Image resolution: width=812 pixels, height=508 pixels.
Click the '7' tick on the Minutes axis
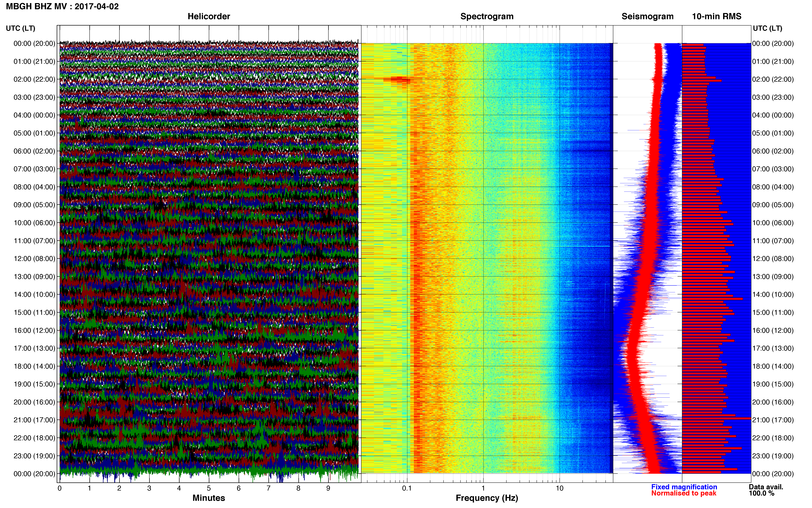269,488
